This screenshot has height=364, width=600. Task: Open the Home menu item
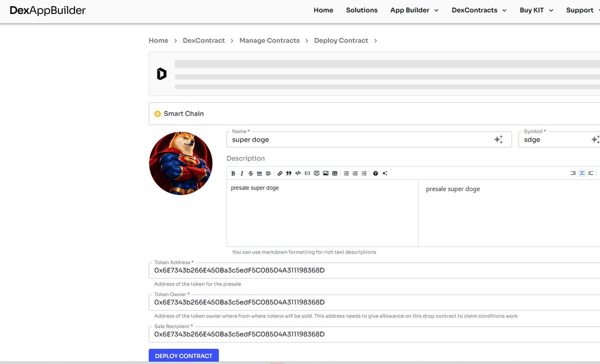(x=323, y=10)
